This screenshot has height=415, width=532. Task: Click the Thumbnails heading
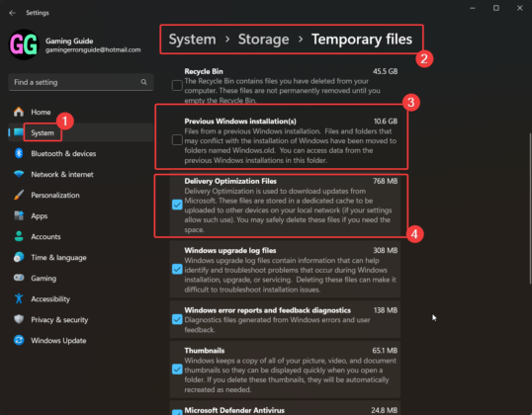[205, 351]
